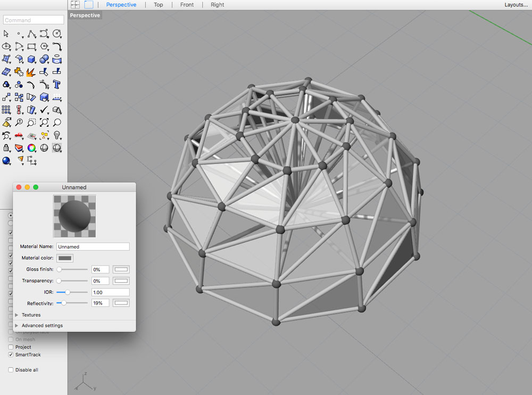Select the Fillet curves tool
532x395 pixels.
coord(57,46)
